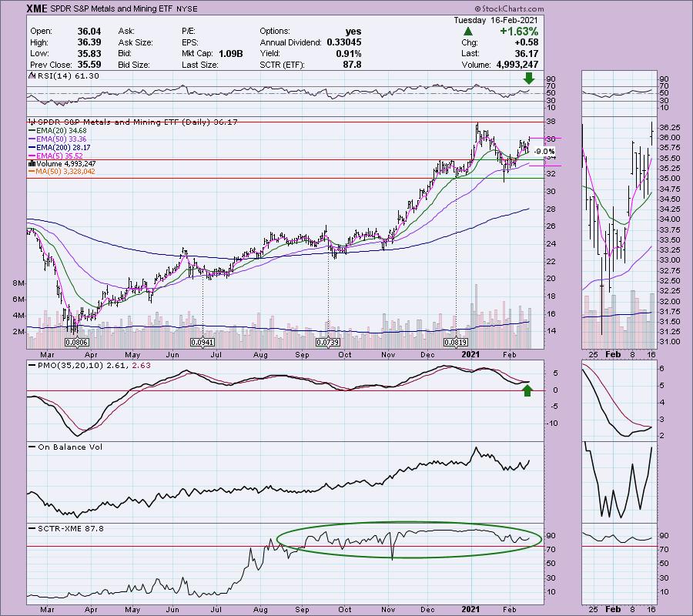Click the MA(50) 3,328,042 legend entry
This screenshot has width=693, height=616.
pyautogui.click(x=65, y=172)
